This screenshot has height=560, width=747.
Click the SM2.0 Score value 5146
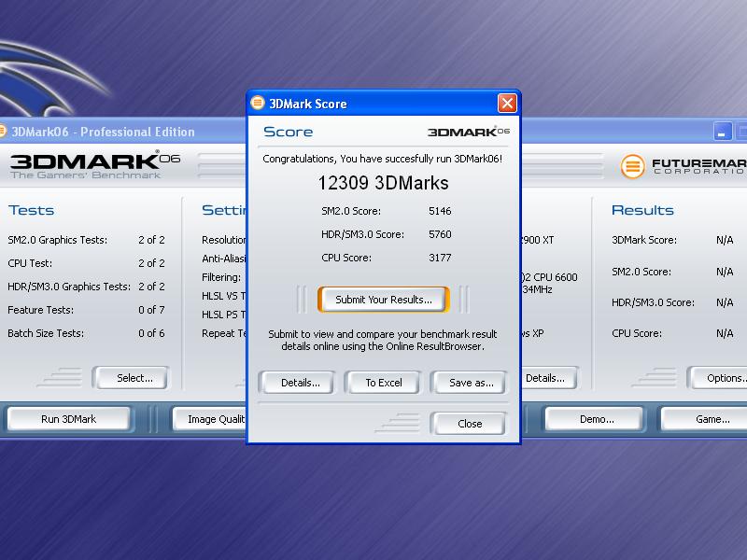coord(440,211)
